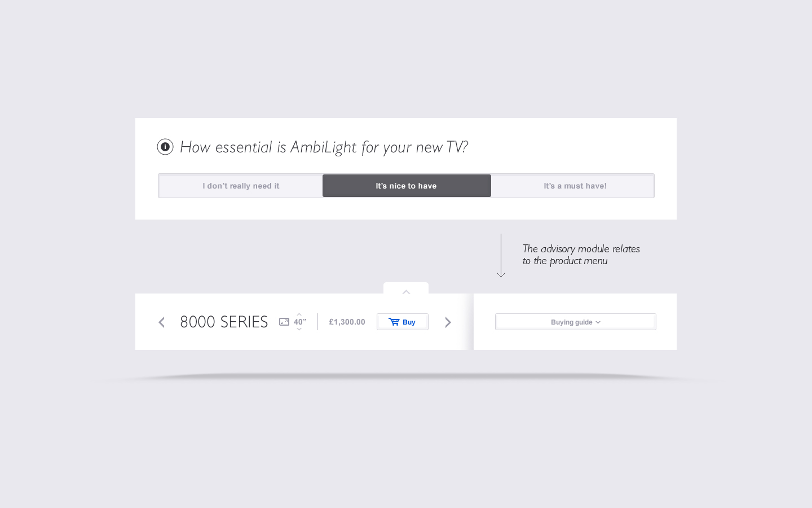812x508 pixels.
Task: Click the blue Buy button label
Action: pos(409,322)
